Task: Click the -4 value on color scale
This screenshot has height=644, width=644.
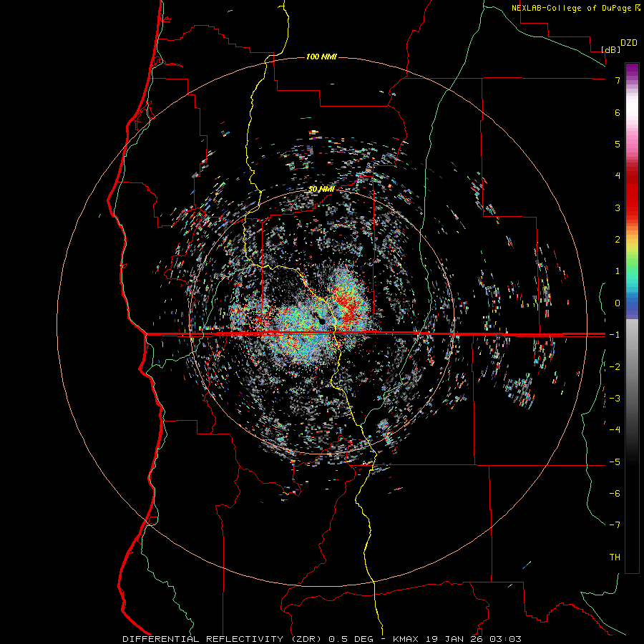Action: [x=615, y=429]
